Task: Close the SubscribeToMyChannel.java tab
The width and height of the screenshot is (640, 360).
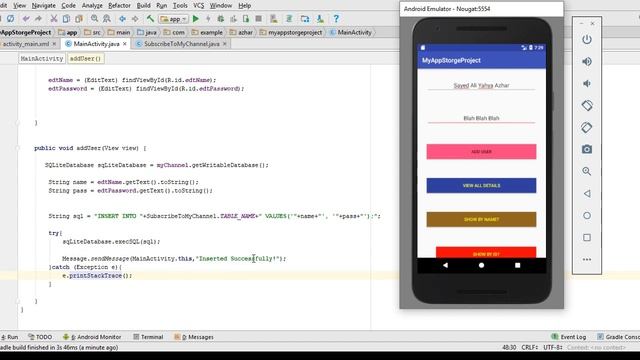Action: point(224,44)
